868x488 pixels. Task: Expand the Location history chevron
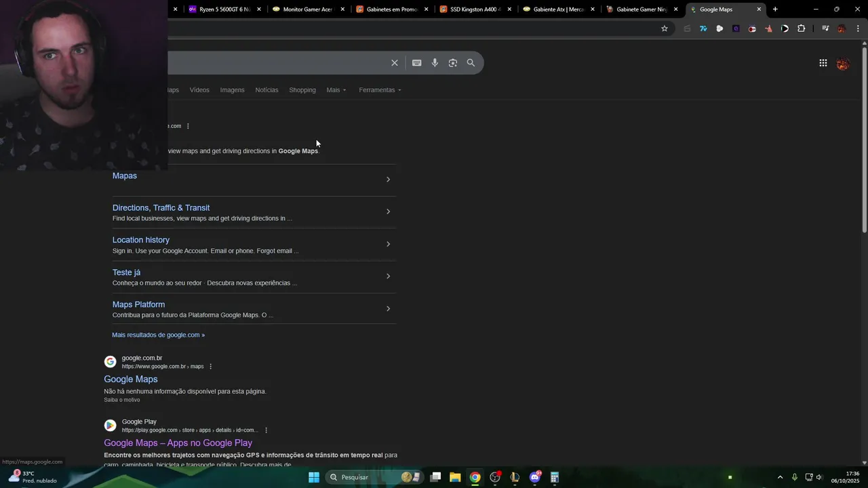(x=388, y=244)
